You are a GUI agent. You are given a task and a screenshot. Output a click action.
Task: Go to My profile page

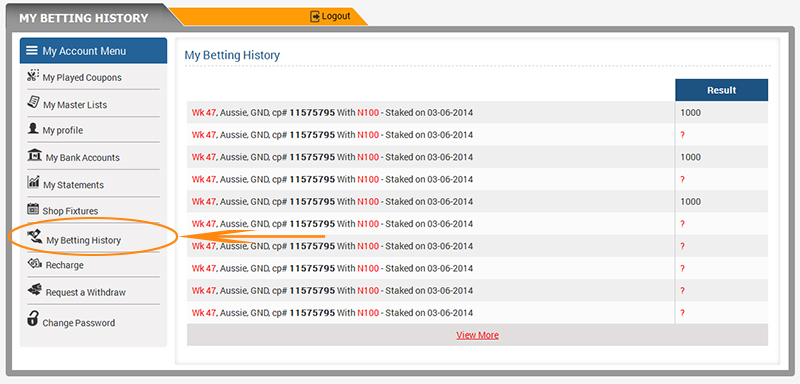pos(63,131)
